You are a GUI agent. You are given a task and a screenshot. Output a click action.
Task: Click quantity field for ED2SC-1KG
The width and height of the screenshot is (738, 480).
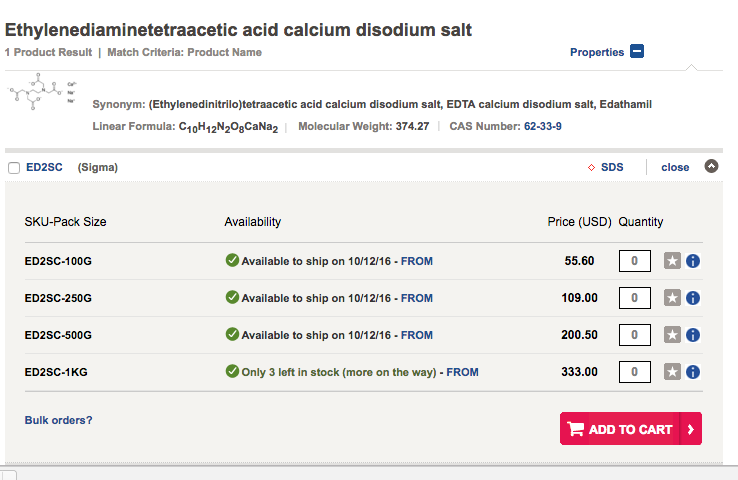point(634,372)
